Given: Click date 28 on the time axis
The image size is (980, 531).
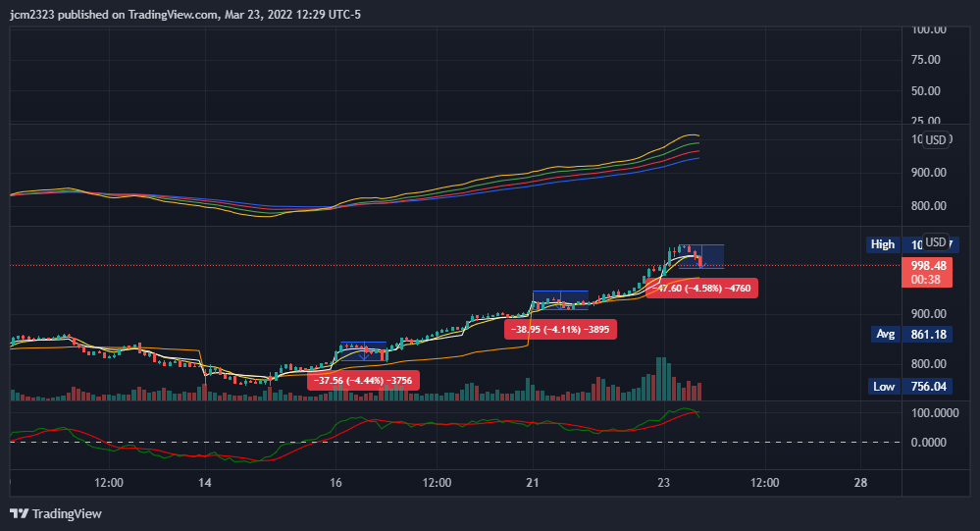Looking at the screenshot, I should point(860,483).
